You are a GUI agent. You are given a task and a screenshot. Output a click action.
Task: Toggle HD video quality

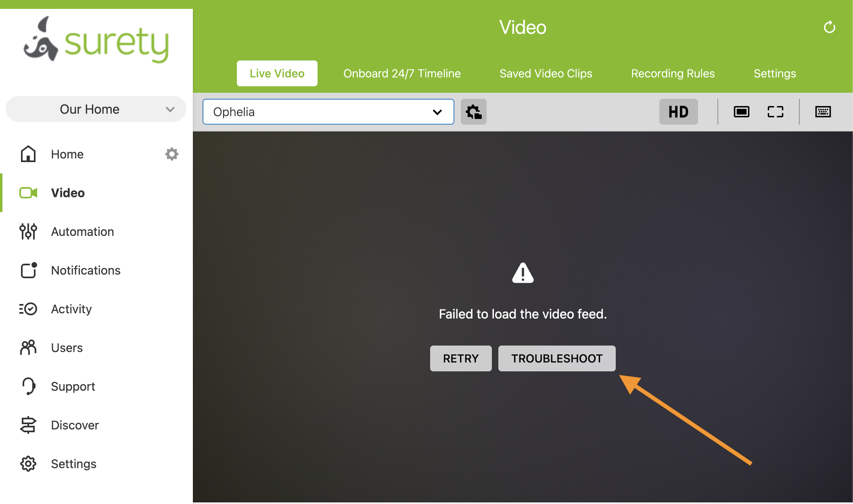tap(678, 112)
